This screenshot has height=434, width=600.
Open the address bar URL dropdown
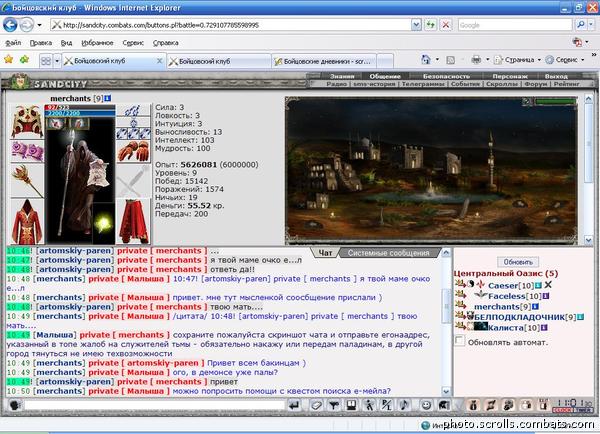point(416,25)
